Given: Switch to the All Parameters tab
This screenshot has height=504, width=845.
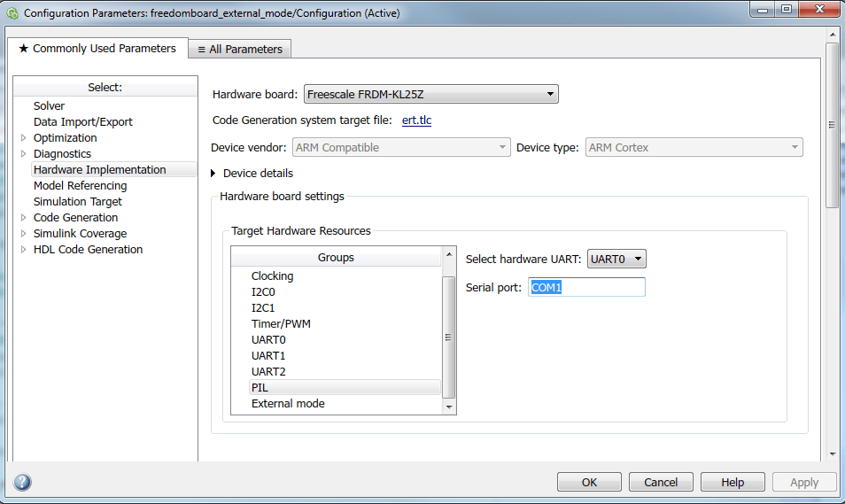Looking at the screenshot, I should [240, 49].
